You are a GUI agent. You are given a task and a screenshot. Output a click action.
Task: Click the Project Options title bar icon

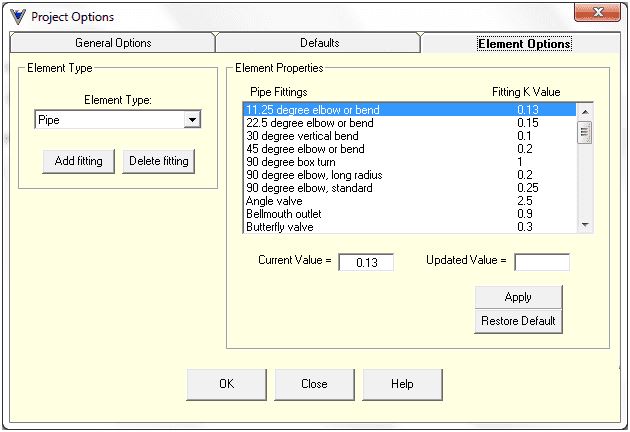17,16
